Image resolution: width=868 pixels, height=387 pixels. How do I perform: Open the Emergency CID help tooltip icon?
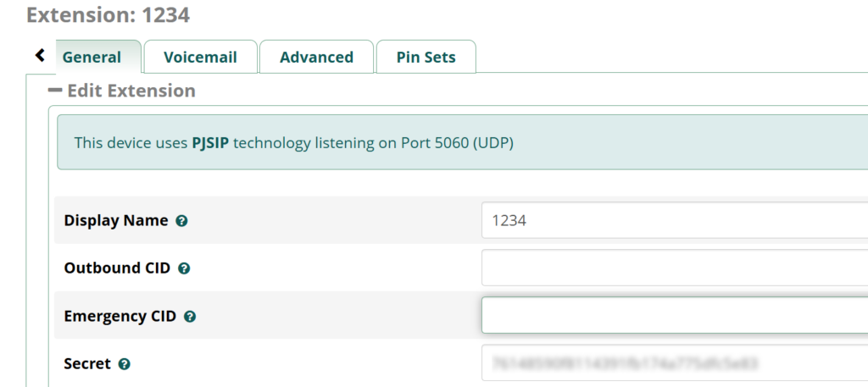click(x=190, y=317)
